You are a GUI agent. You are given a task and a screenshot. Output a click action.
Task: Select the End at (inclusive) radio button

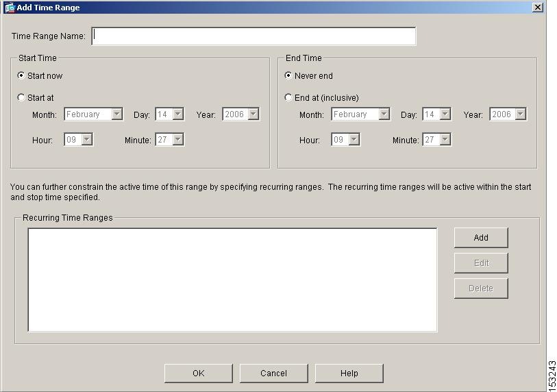pyautogui.click(x=288, y=97)
